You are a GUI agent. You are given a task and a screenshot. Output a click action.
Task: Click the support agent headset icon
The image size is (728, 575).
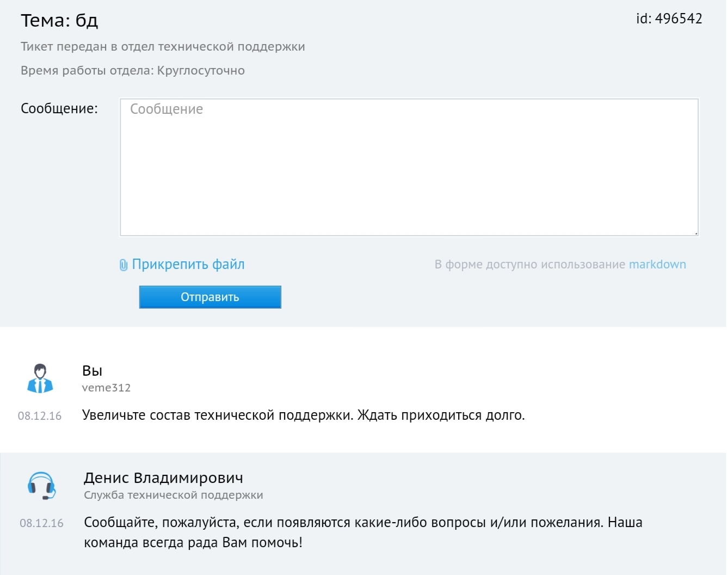(x=41, y=486)
